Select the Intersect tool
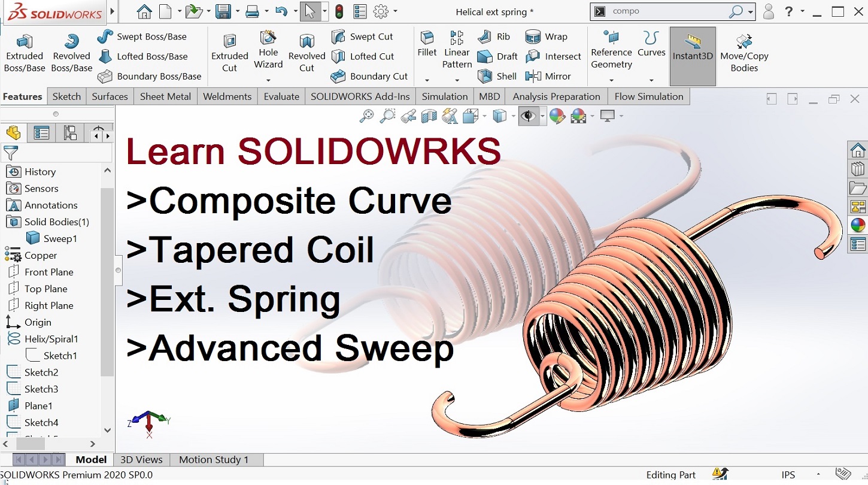 [x=553, y=56]
